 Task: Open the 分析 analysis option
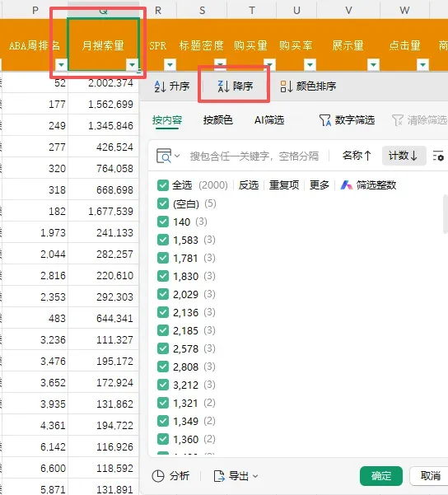click(170, 476)
